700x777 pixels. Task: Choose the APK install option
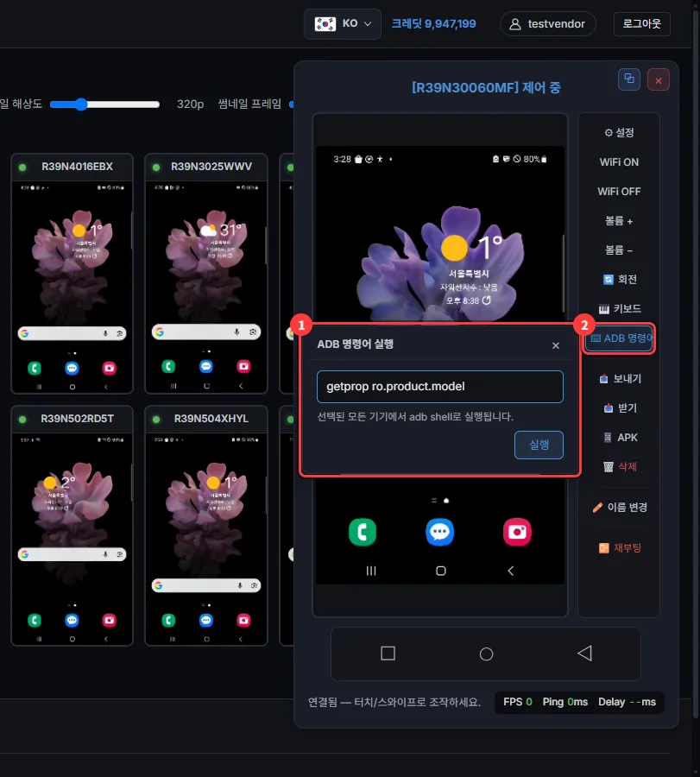coord(619,438)
